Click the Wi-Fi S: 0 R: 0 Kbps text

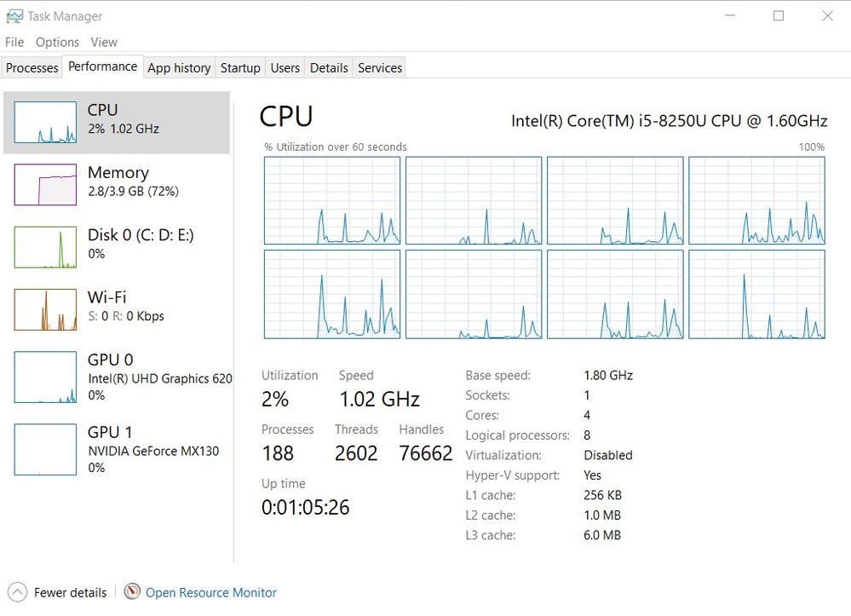click(x=126, y=316)
